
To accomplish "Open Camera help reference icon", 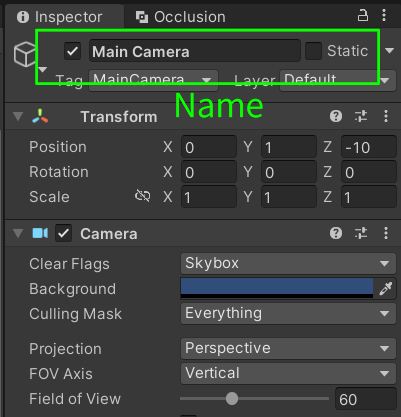I will pyautogui.click(x=336, y=233).
